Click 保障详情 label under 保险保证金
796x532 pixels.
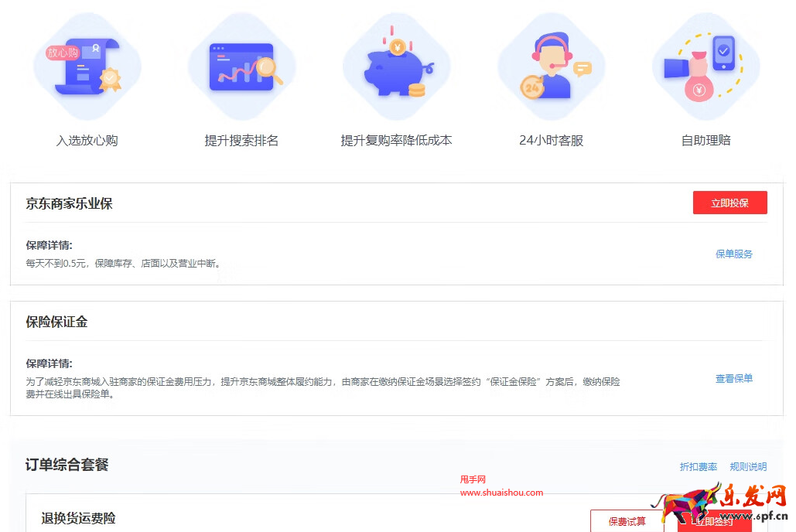(50, 363)
